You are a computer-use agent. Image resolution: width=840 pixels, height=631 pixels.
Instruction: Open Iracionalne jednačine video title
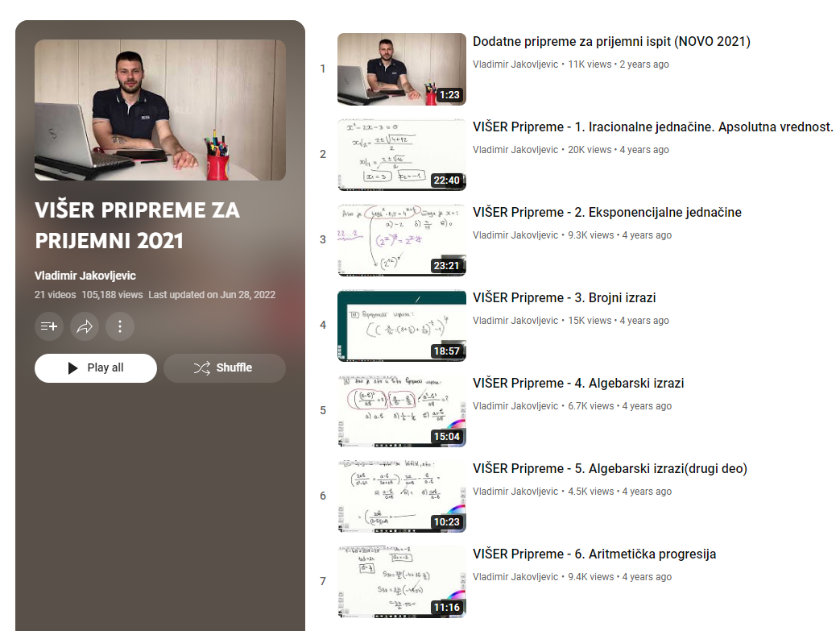point(652,127)
